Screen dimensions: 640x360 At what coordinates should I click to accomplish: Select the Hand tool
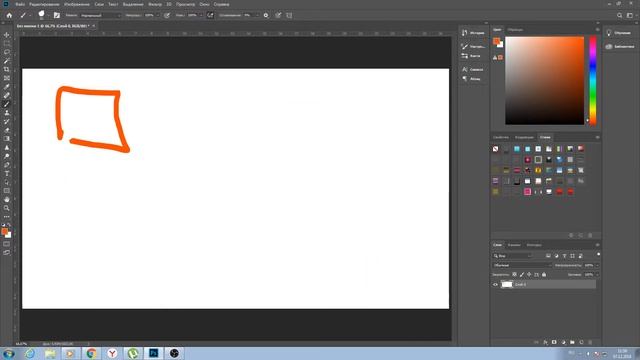tap(7, 200)
